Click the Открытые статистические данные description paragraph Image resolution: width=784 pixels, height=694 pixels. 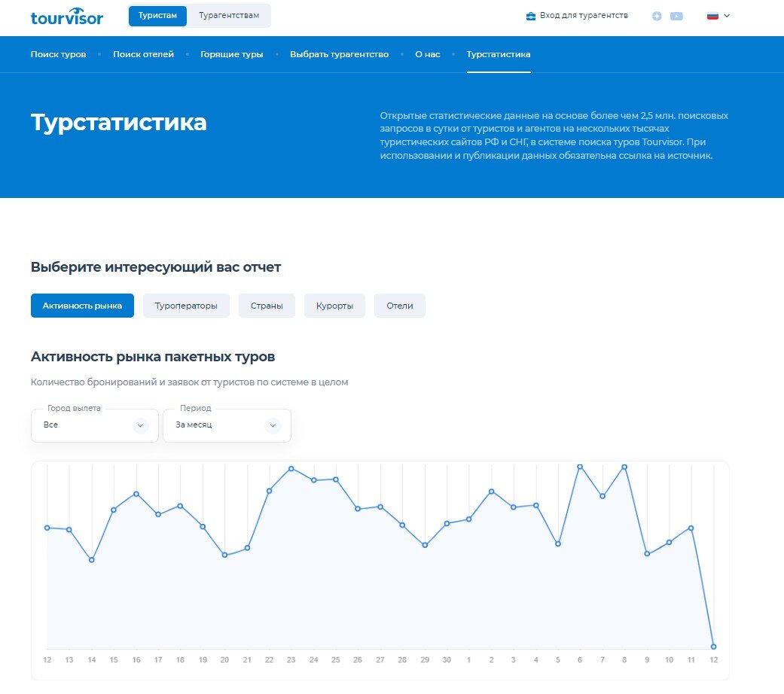click(x=554, y=135)
